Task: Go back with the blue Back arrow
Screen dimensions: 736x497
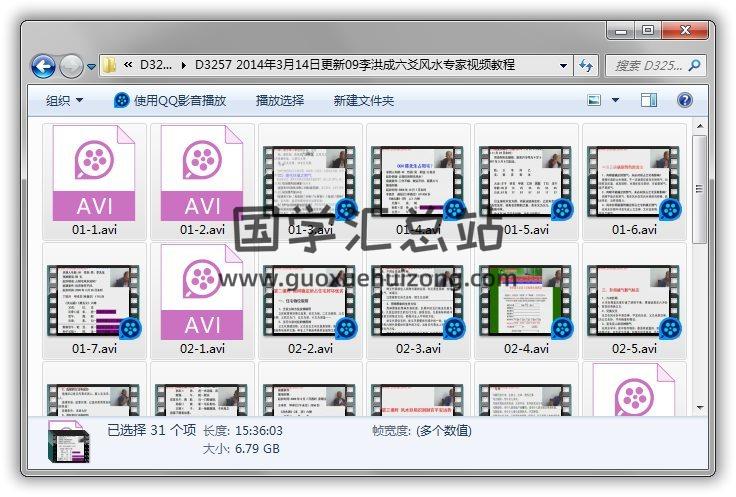Action: tap(44, 67)
